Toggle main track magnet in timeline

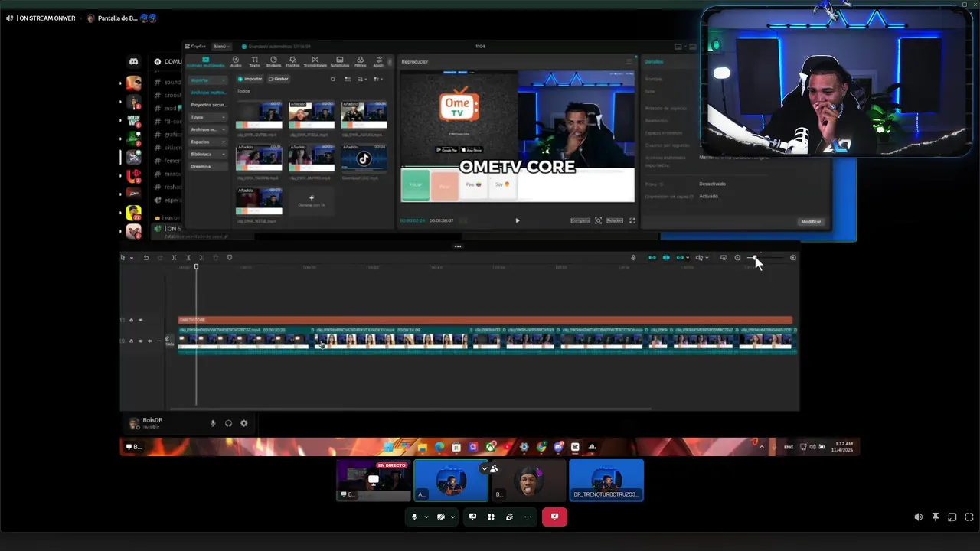coord(652,258)
